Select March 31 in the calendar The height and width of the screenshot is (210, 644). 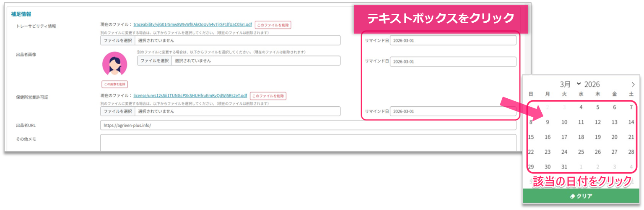564,167
